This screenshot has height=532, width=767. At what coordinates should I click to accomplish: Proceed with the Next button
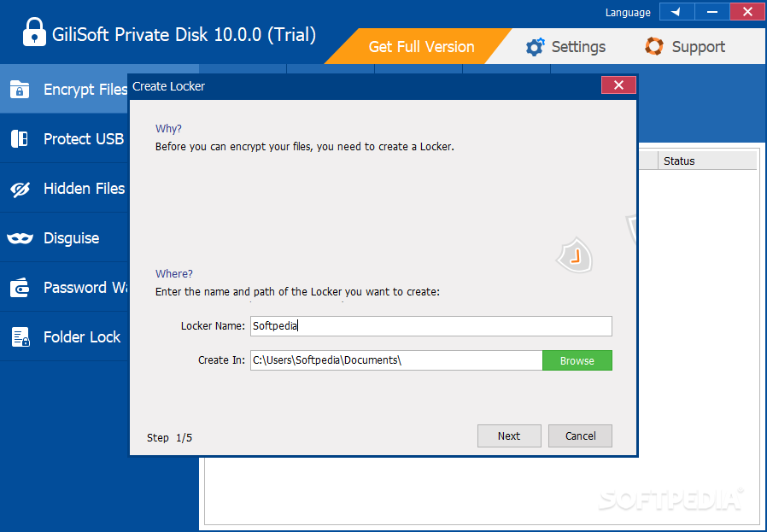pos(509,436)
